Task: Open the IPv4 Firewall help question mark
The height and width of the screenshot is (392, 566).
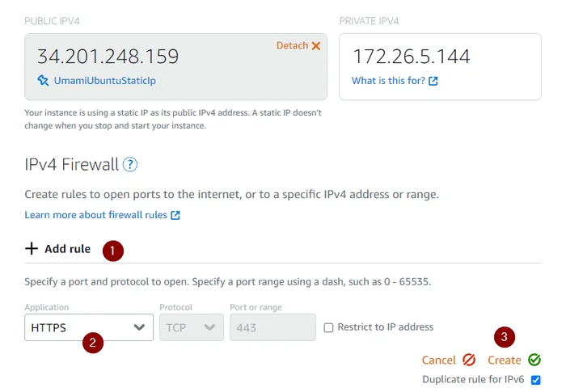Action: (x=130, y=165)
